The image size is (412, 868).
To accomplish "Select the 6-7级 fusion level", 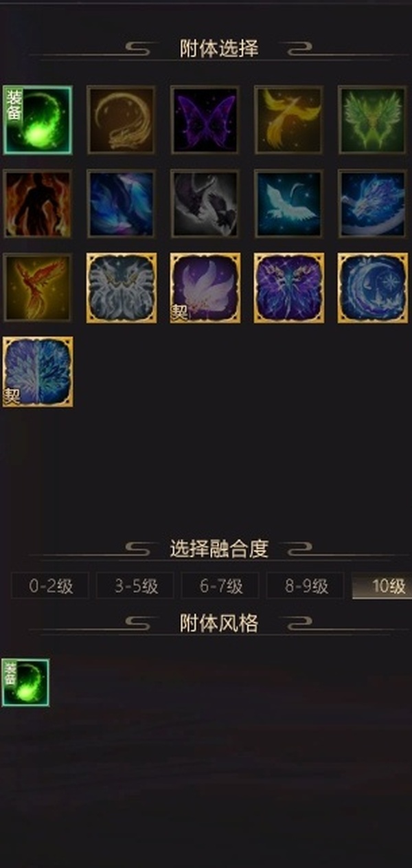I will coord(220,586).
